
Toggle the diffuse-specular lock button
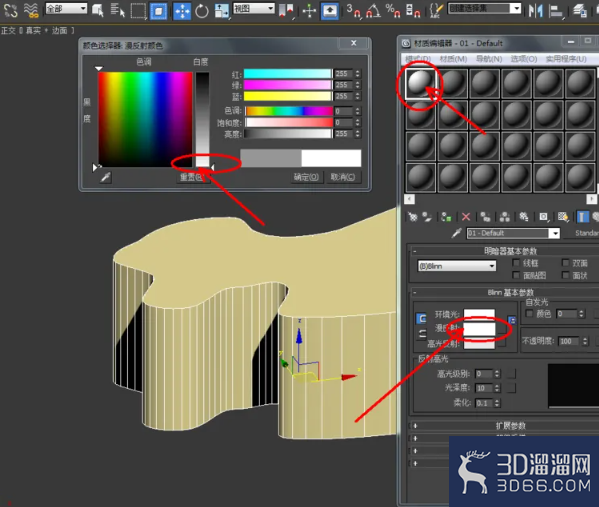pos(422,334)
